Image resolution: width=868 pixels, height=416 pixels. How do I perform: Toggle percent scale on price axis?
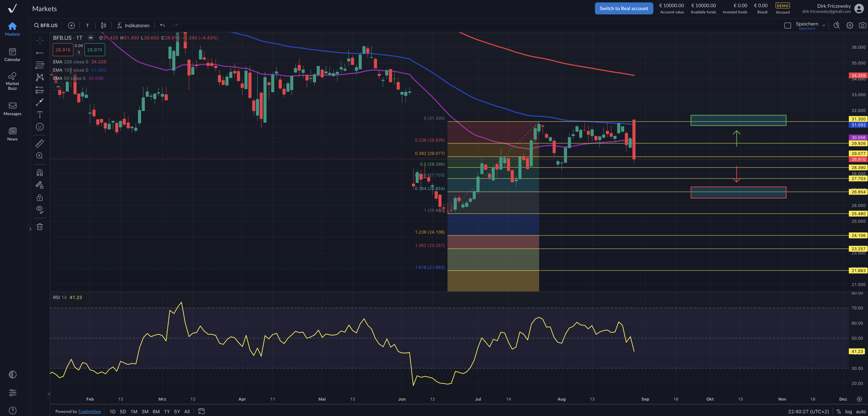click(x=839, y=411)
